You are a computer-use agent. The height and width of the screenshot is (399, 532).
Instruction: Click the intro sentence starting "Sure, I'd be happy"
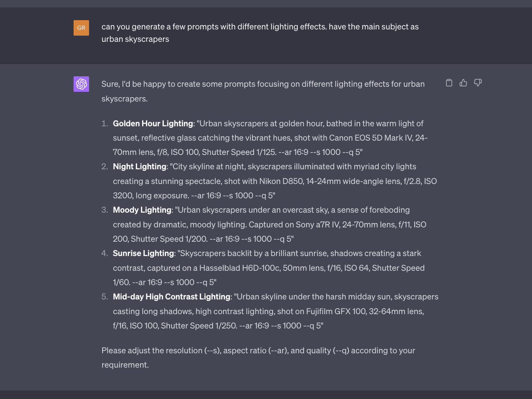[x=263, y=91]
